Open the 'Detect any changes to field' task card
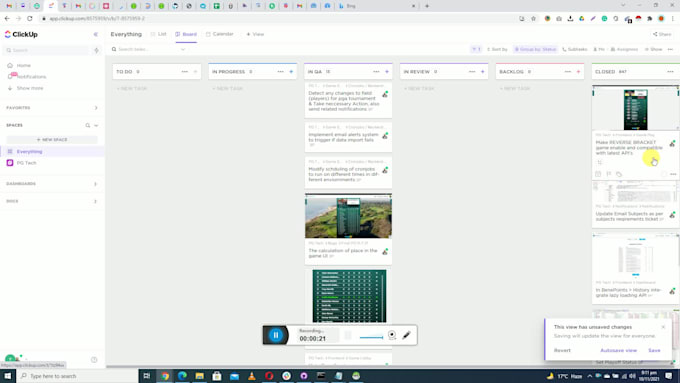The width and height of the screenshot is (680, 383). point(348,100)
